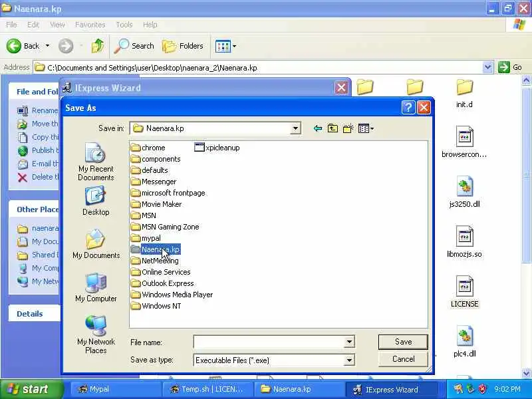Open the View Menu in Save As dialog
This screenshot has height=399, width=532.
[366, 128]
